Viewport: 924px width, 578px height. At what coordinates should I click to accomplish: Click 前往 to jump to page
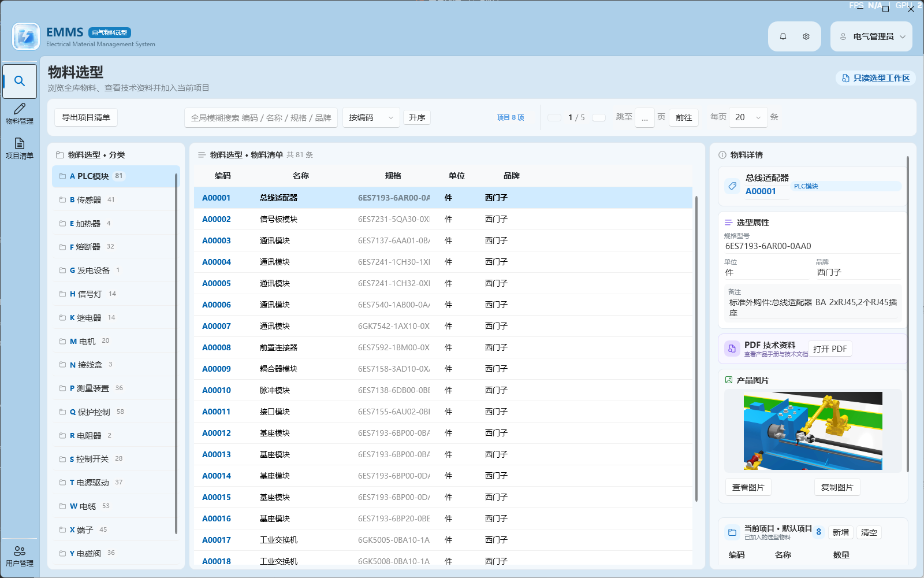pos(684,117)
